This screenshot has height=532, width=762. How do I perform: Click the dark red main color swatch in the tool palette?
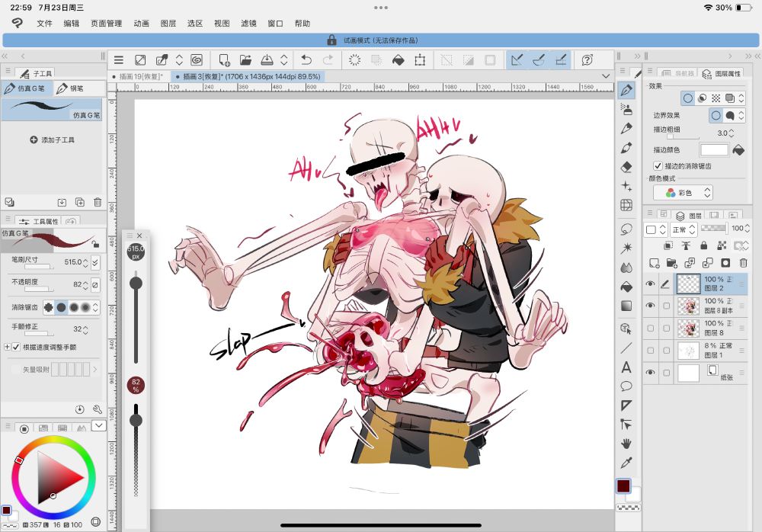click(x=623, y=486)
